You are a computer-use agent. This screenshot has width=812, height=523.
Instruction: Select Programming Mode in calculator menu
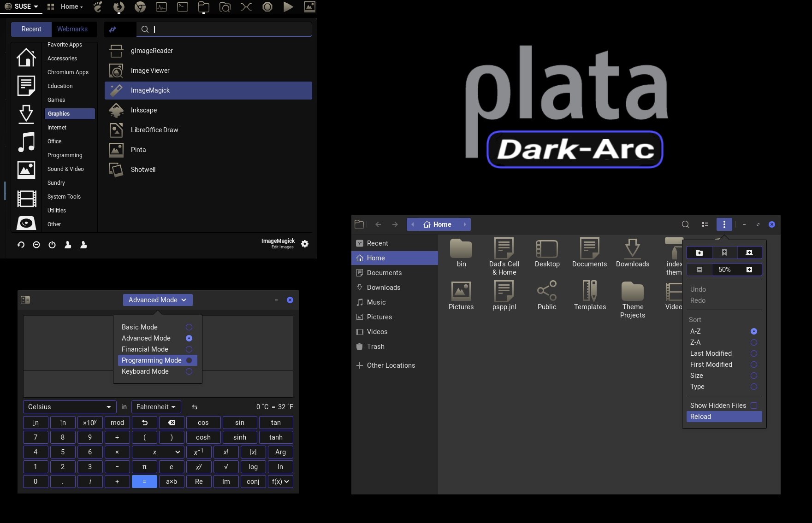[157, 360]
